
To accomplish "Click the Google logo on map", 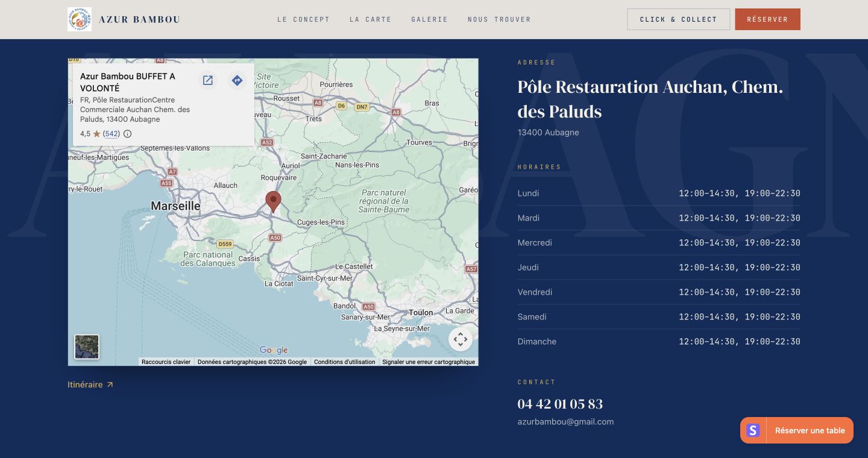I will (274, 350).
